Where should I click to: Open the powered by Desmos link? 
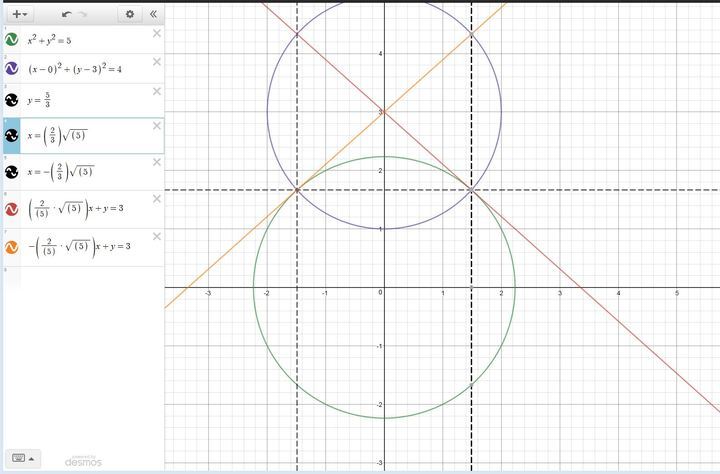[83, 459]
